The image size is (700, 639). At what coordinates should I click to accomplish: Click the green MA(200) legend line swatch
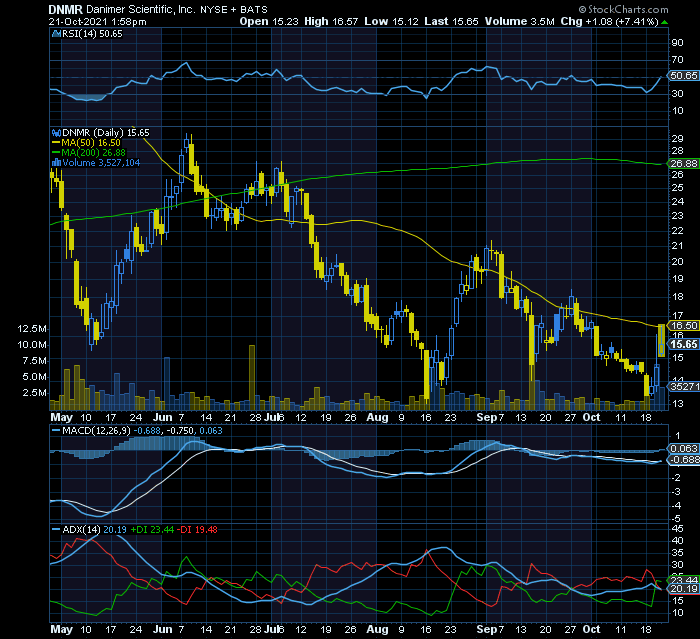click(x=56, y=153)
